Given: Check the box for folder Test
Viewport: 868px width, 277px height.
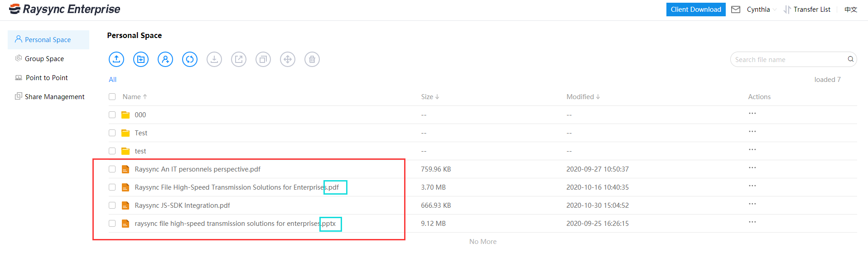Looking at the screenshot, I should coord(112,133).
